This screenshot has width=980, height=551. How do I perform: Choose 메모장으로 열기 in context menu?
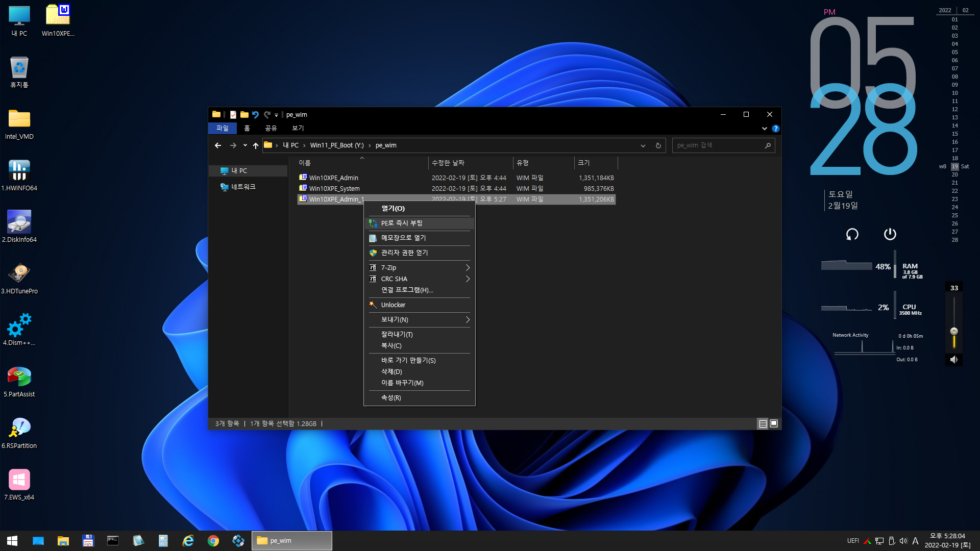coord(419,238)
